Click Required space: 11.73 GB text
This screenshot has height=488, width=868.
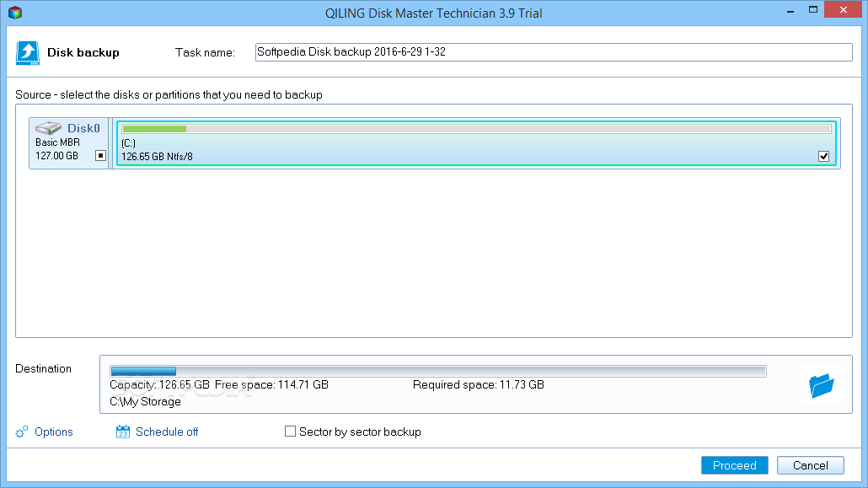[x=479, y=385]
